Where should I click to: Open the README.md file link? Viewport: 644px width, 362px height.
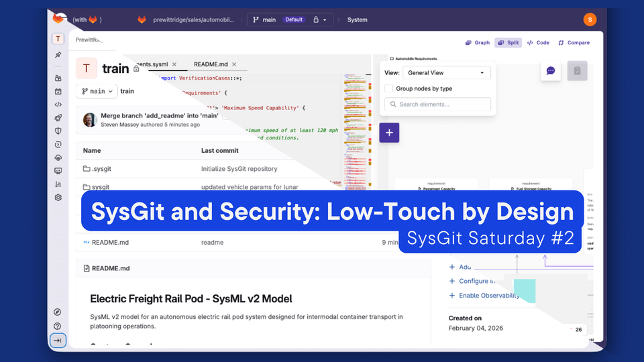click(110, 242)
